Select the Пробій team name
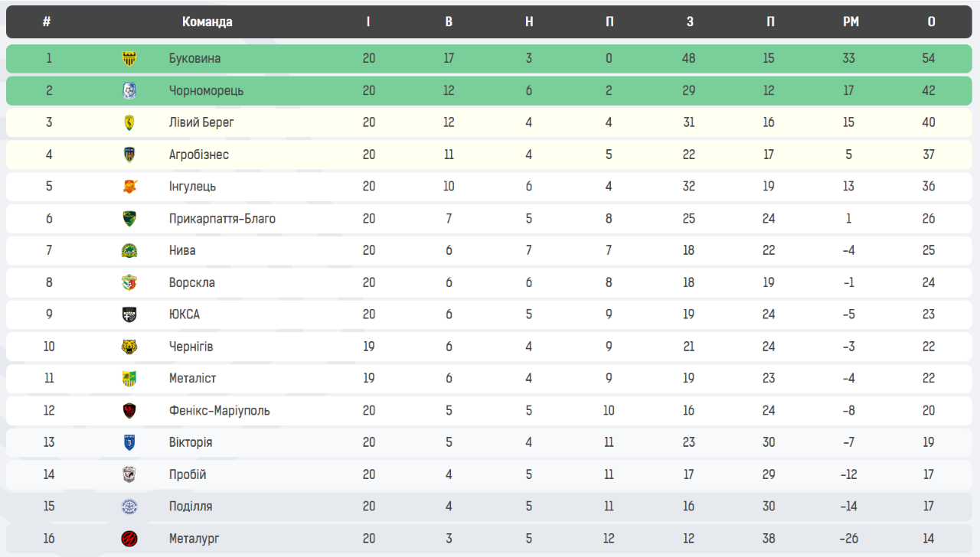This screenshot has height=557, width=980. coord(188,474)
